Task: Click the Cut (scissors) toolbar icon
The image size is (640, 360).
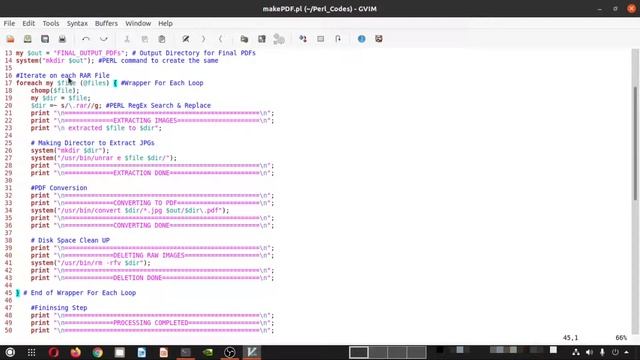Action: (x=127, y=39)
